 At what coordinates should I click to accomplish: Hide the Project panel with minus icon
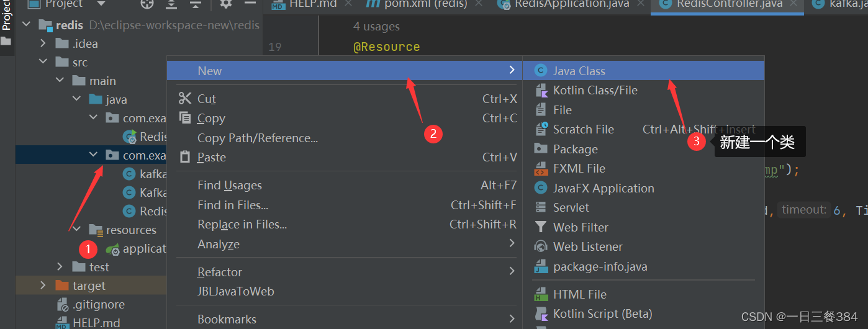click(x=250, y=4)
